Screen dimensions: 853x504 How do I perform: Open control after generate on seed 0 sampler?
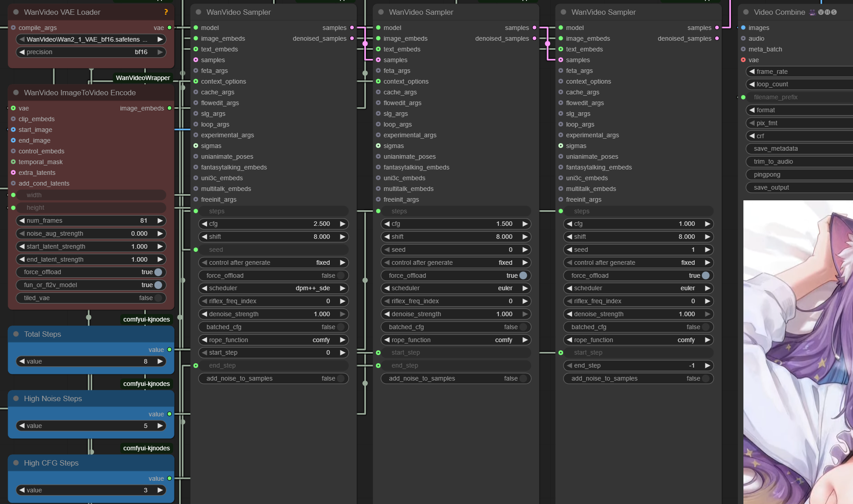456,263
